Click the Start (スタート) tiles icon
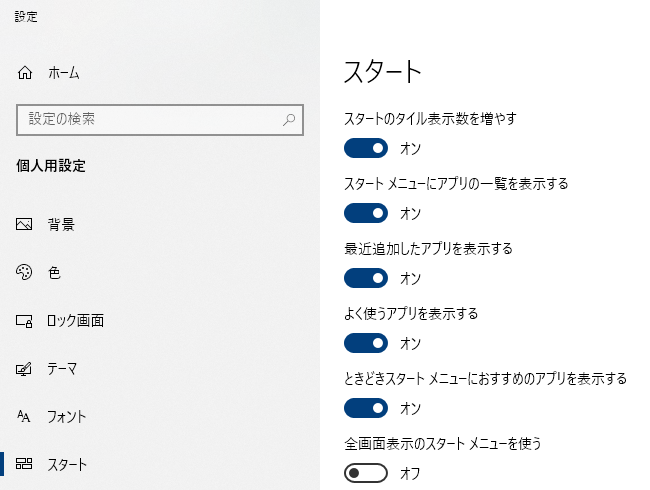 click(x=26, y=464)
